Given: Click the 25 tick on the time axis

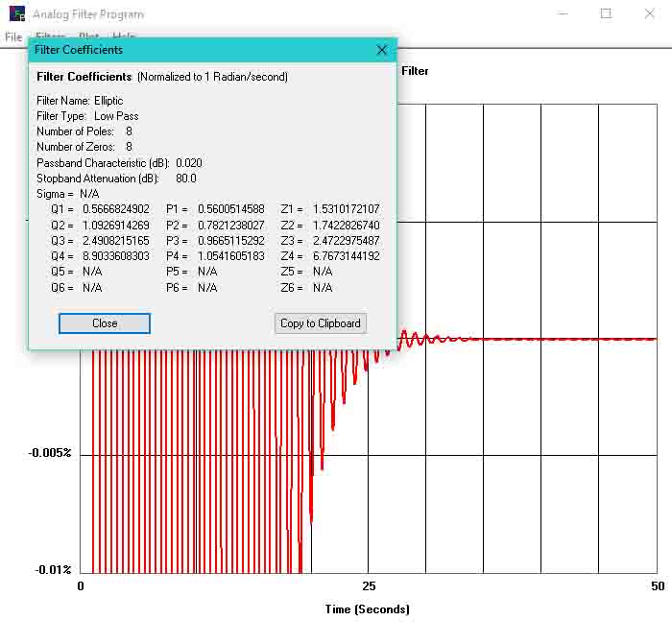Looking at the screenshot, I should coord(369,585).
